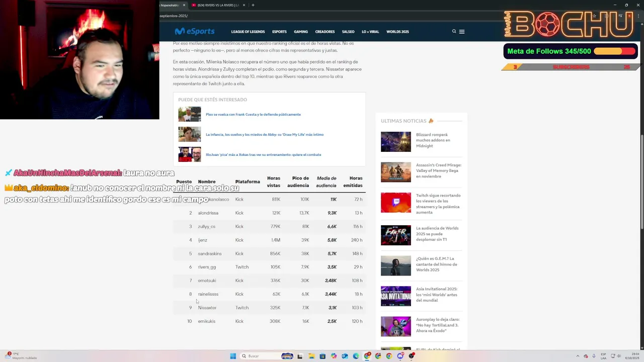Viewport: 644px width, 362px height.
Task: Open the Windows Start menu
Action: pyautogui.click(x=232, y=356)
